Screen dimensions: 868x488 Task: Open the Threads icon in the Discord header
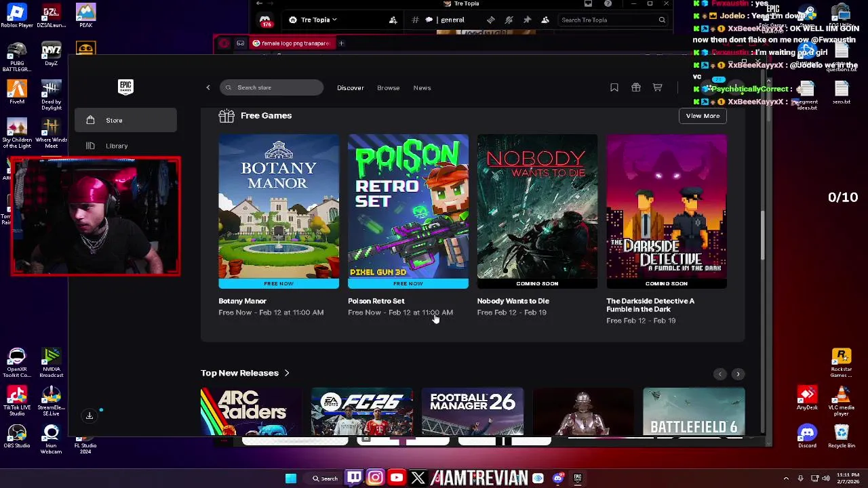[490, 20]
